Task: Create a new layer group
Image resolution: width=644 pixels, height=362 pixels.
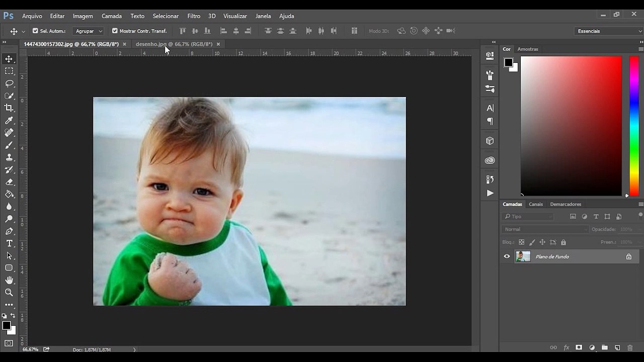Action: pyautogui.click(x=604, y=347)
